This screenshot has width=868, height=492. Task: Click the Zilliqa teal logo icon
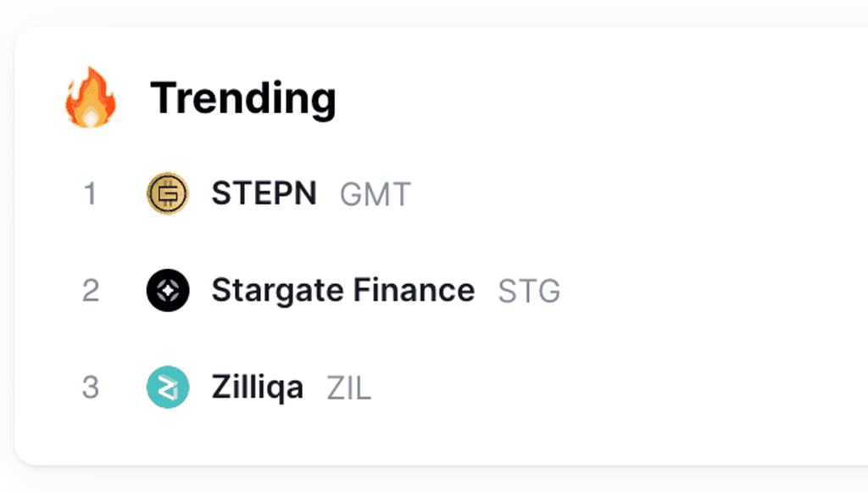(168, 388)
